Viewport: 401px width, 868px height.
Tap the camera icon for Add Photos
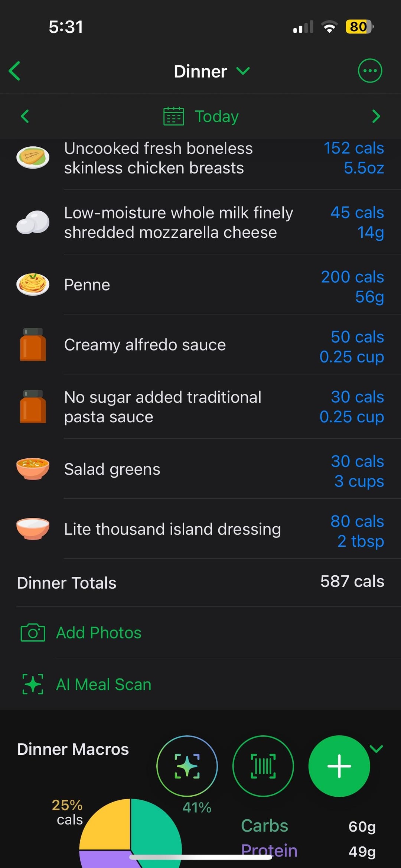pos(33,633)
